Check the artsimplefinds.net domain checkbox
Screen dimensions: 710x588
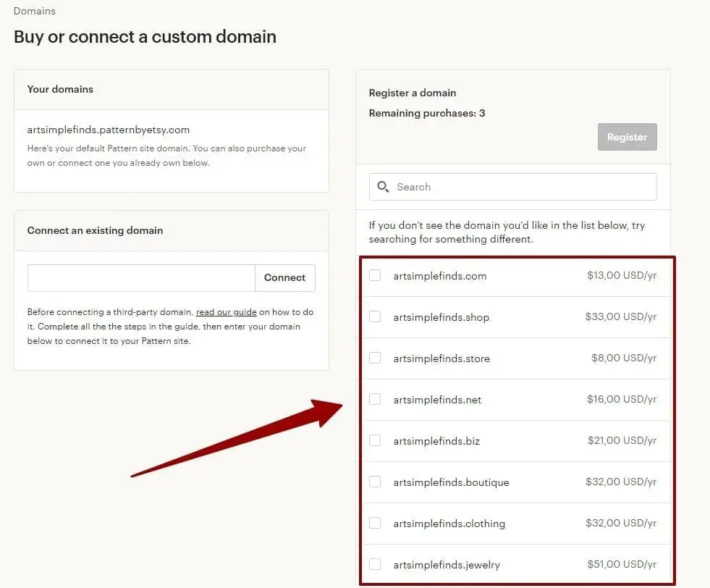click(x=375, y=400)
